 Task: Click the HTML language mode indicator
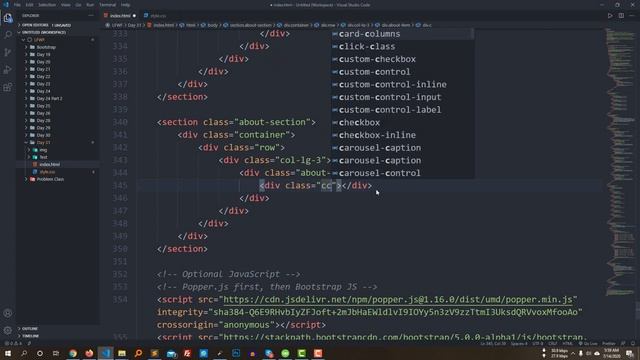(567, 344)
